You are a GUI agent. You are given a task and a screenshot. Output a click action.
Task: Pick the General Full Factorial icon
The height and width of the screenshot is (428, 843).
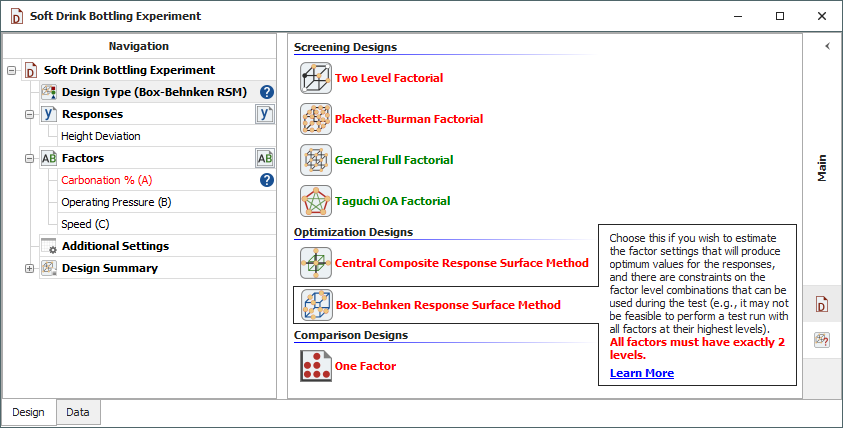[316, 160]
